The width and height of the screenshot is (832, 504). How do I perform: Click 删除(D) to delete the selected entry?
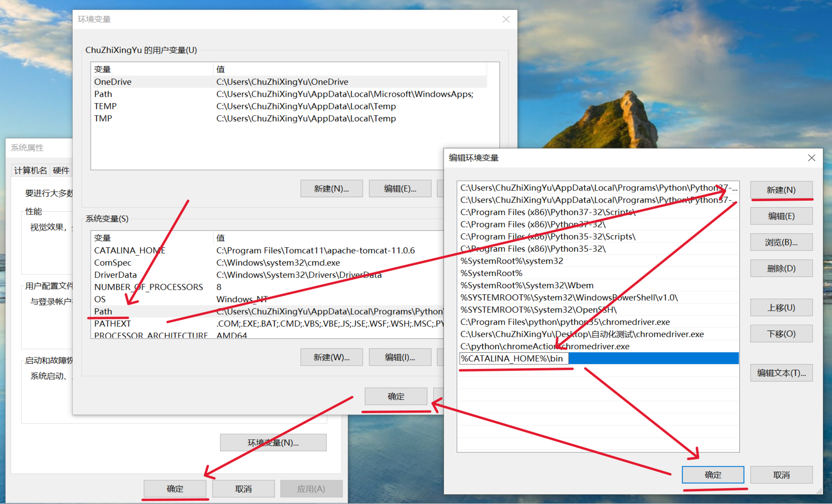781,268
